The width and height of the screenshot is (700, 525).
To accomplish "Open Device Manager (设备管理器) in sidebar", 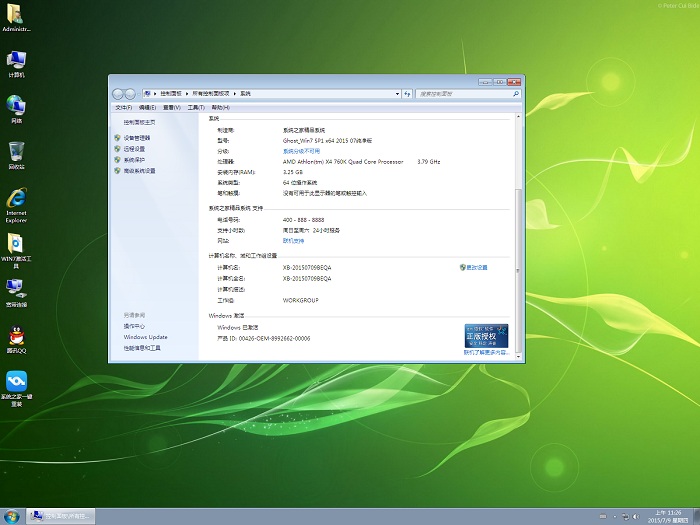I will point(137,138).
